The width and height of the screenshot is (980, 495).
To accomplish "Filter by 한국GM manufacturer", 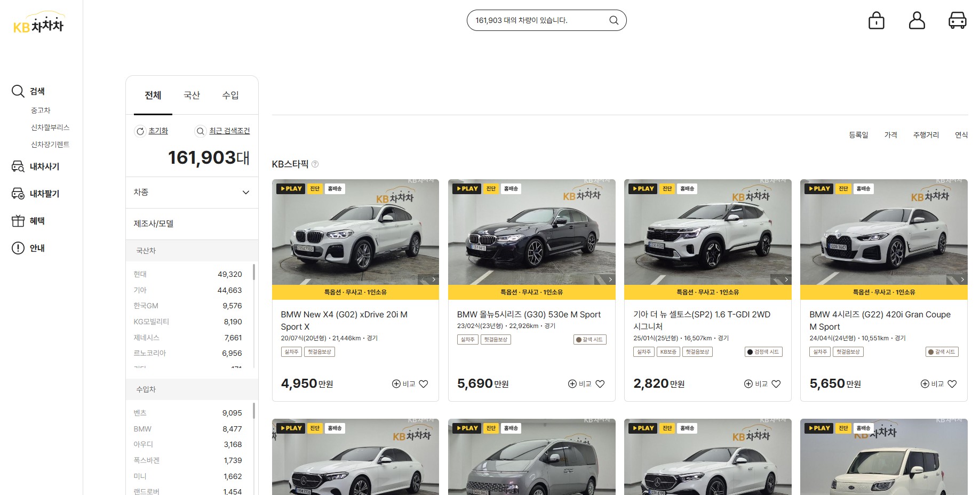I will point(188,306).
